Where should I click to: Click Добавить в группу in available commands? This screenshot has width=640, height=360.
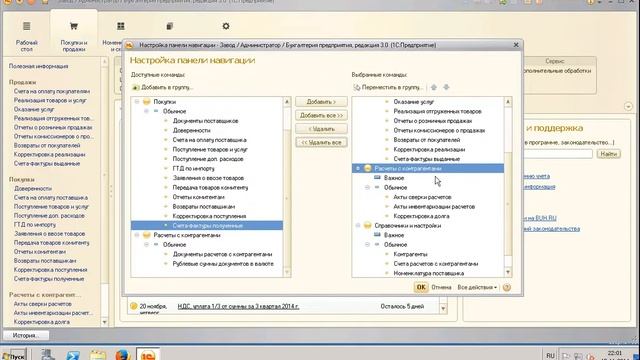162,87
